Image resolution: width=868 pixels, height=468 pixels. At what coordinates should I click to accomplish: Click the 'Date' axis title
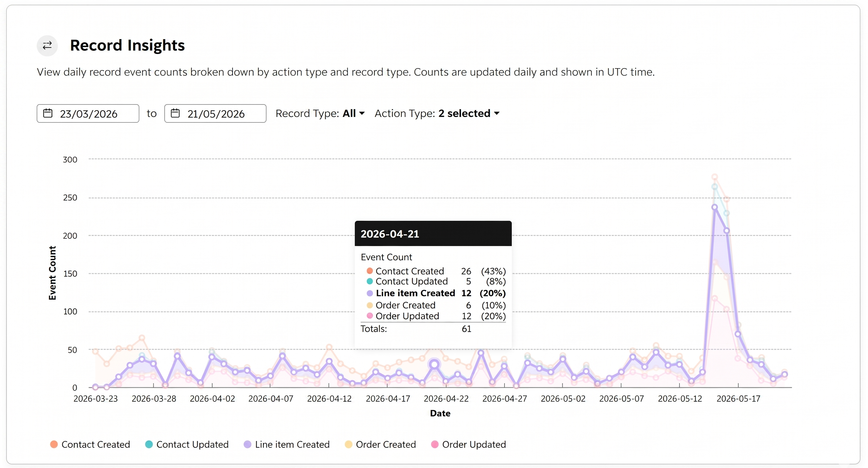tap(440, 413)
